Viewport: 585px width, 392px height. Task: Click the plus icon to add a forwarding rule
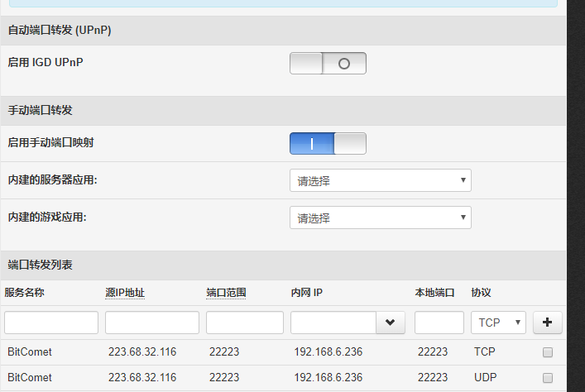click(x=547, y=322)
